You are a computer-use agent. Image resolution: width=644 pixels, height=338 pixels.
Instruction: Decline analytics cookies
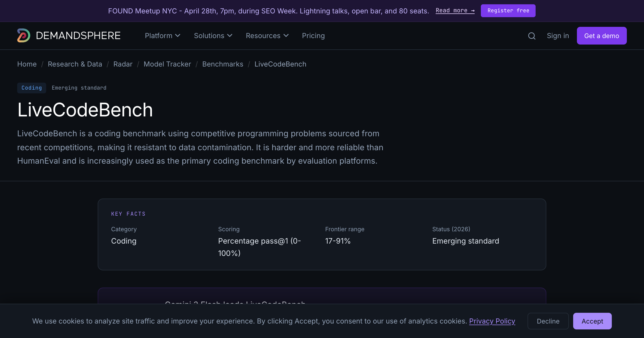(x=548, y=321)
